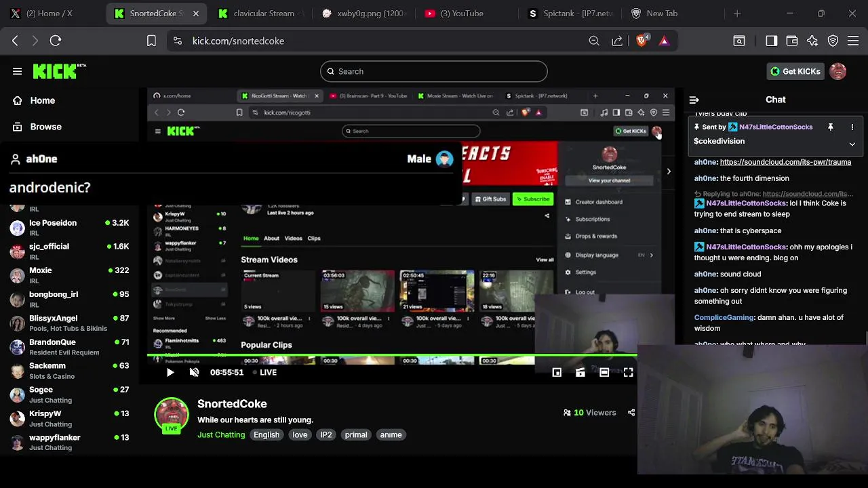Click the green stream progress bar
Screen dimensions: 868x488
(x=392, y=354)
